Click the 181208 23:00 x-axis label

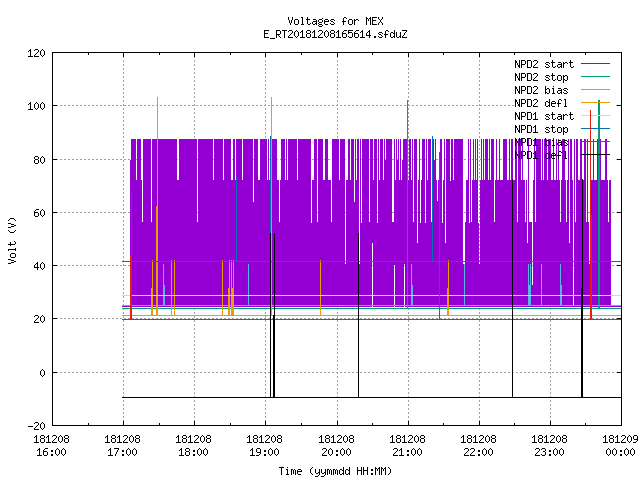(549, 445)
